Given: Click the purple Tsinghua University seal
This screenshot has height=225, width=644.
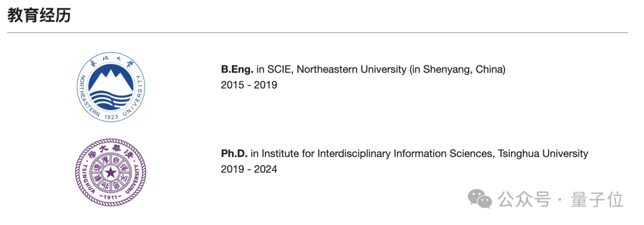Looking at the screenshot, I should click(111, 171).
